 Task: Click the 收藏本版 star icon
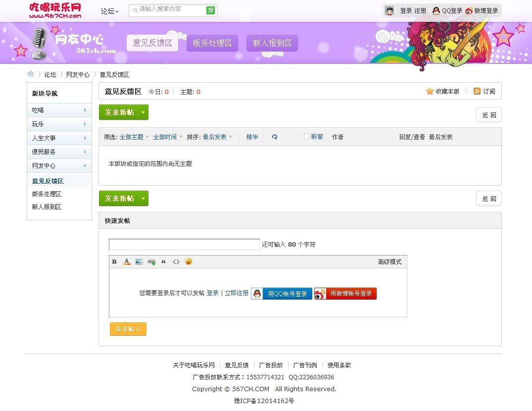coord(430,91)
